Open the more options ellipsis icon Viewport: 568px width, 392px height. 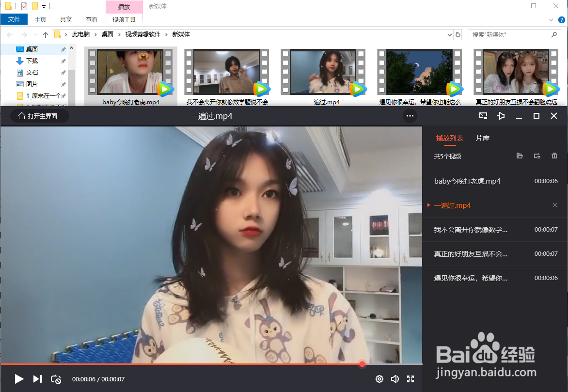(x=410, y=116)
